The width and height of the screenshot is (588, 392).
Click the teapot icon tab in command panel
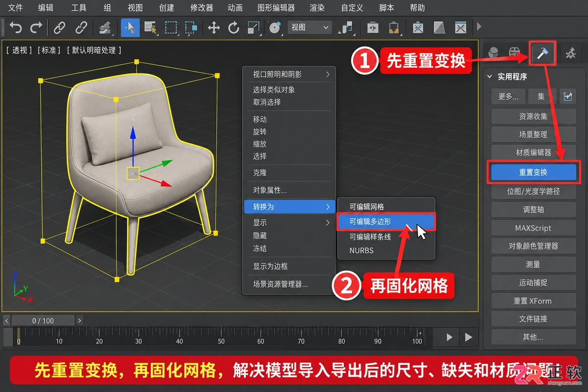(514, 53)
